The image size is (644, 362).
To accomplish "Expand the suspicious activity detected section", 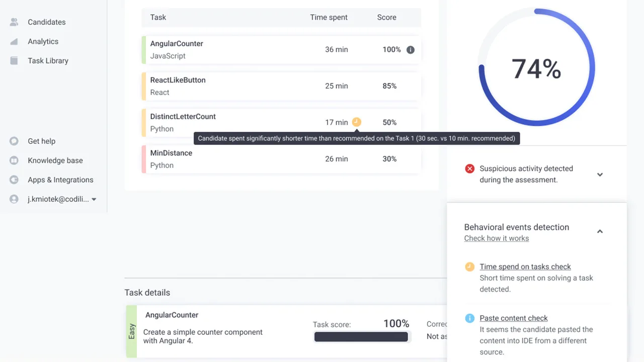I will tap(600, 174).
